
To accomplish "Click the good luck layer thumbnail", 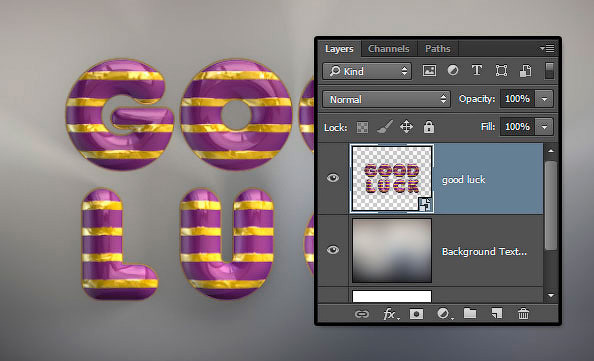I will click(x=392, y=178).
